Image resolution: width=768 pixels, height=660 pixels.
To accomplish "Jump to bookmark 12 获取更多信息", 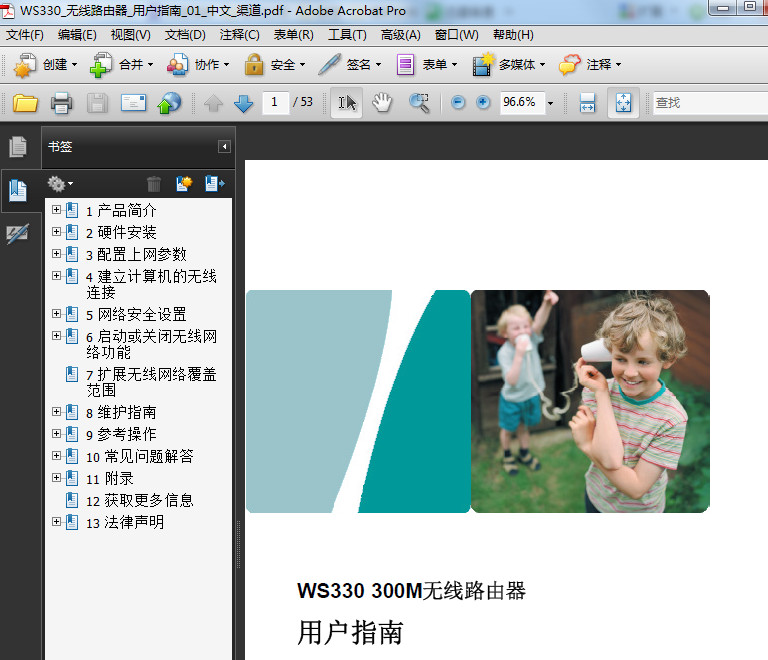I will click(x=140, y=500).
